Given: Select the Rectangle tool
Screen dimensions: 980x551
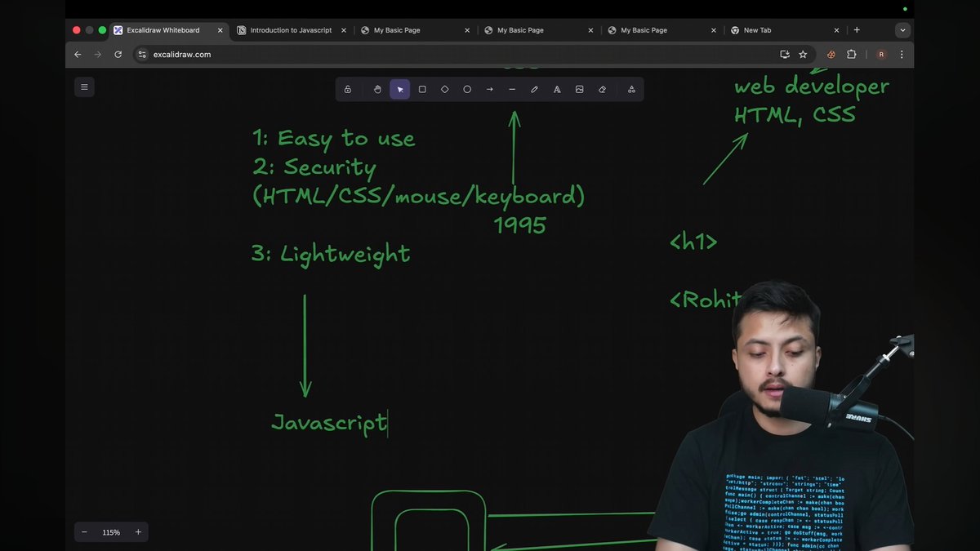Looking at the screenshot, I should [x=422, y=90].
